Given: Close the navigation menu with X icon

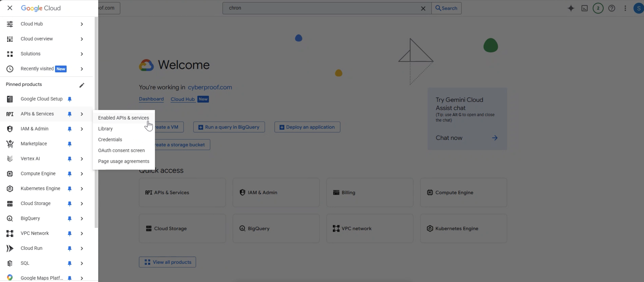Looking at the screenshot, I should (x=10, y=8).
